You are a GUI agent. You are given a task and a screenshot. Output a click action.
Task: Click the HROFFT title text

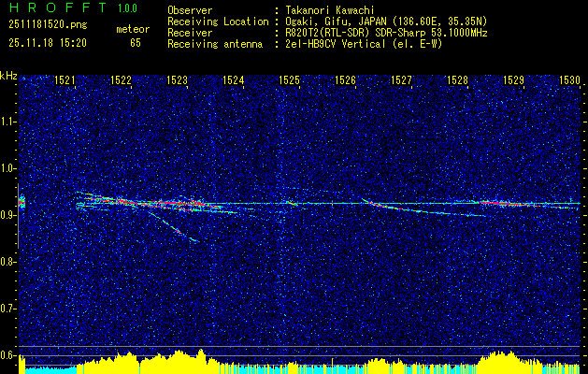(x=59, y=7)
